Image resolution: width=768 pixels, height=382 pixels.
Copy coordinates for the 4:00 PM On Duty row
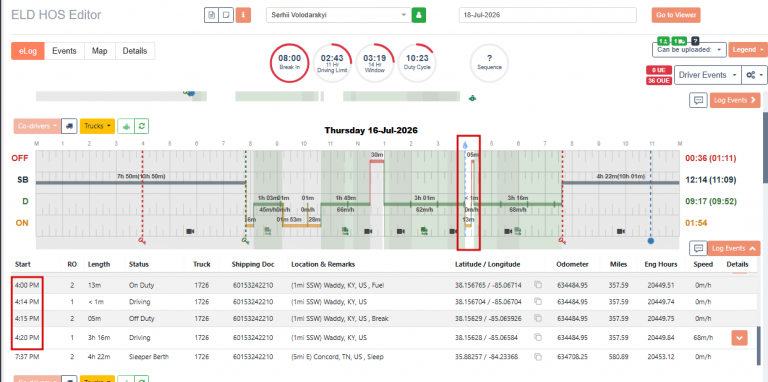tap(538, 285)
